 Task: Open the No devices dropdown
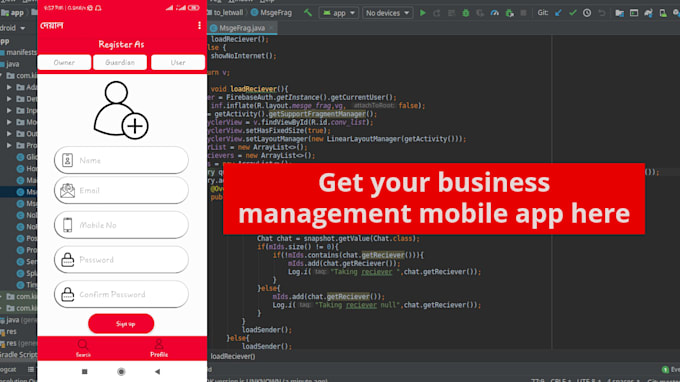click(x=387, y=13)
